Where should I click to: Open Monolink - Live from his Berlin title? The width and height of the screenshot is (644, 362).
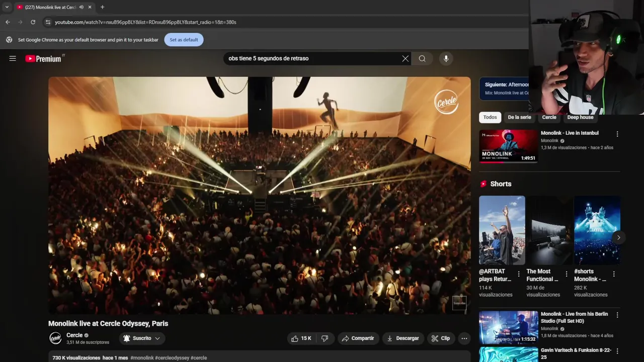tap(574, 317)
